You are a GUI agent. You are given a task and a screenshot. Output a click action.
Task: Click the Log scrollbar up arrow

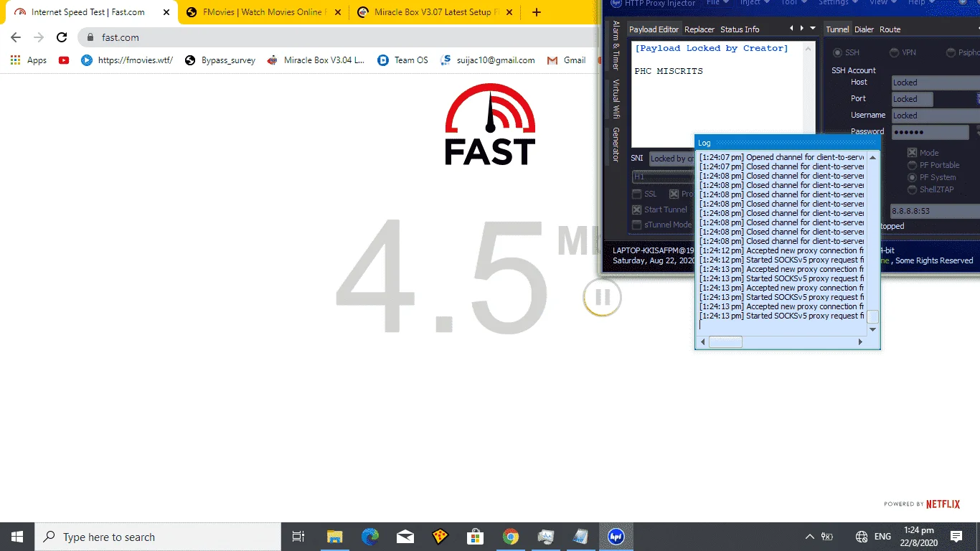(x=873, y=158)
